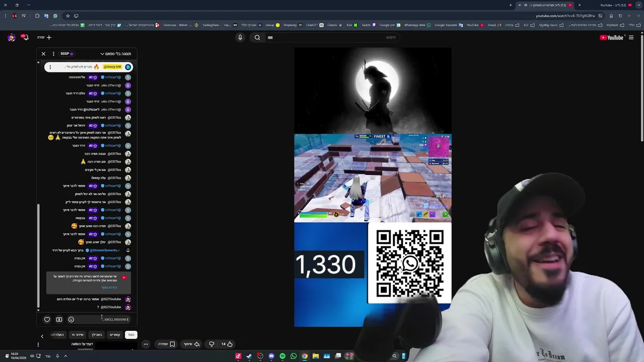Open YouTube hamburger guide menu
Image resolution: width=644 pixels, height=362 pixels.
(x=631, y=37)
